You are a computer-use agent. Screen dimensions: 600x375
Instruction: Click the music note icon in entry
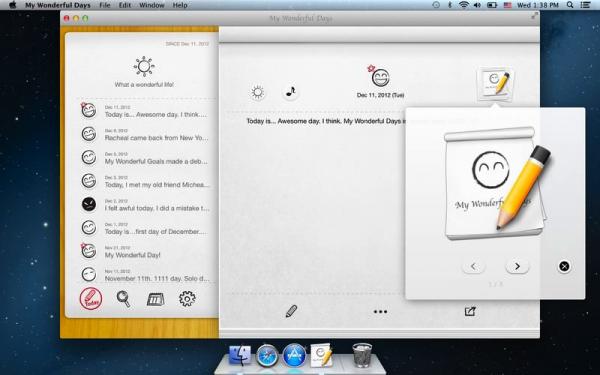pos(290,92)
